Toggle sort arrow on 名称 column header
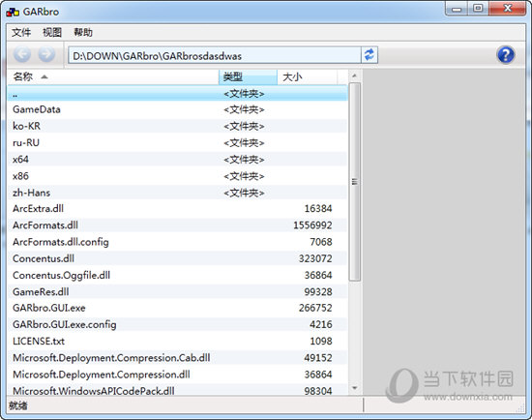532x420 pixels. click(44, 77)
